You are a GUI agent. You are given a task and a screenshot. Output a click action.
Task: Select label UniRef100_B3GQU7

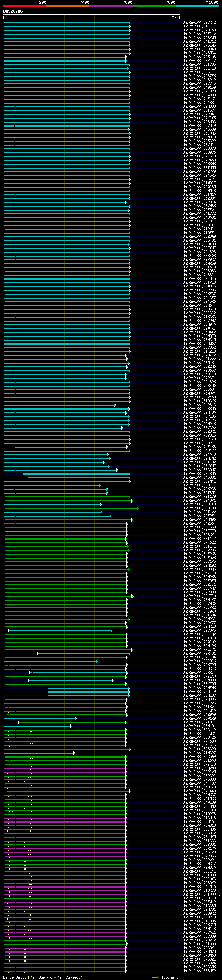pyautogui.click(x=199, y=470)
